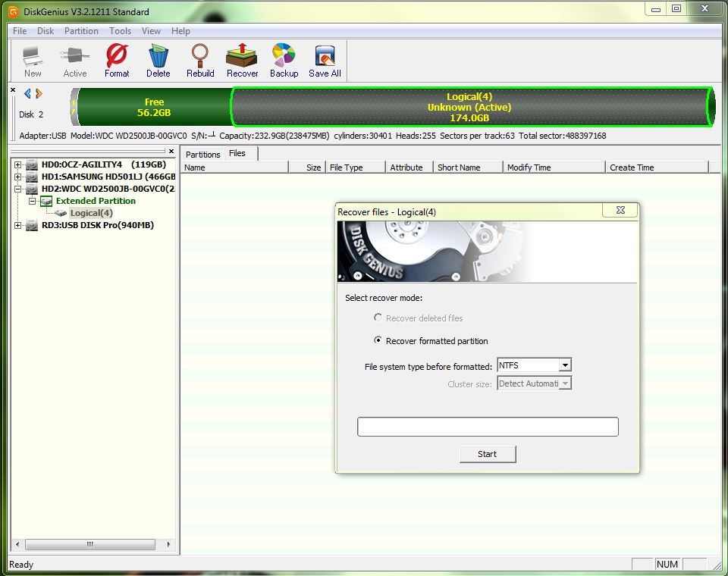Go to next disk with orange arrow
The width and height of the screenshot is (728, 576).
pyautogui.click(x=39, y=94)
